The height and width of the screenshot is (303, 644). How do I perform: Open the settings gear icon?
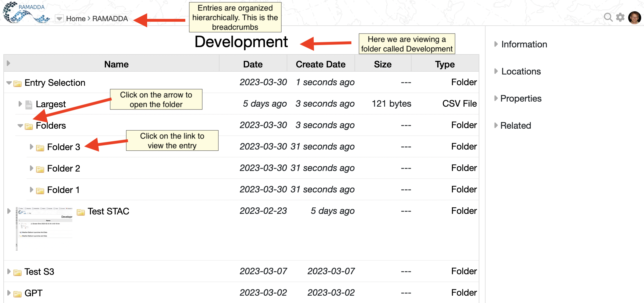tap(620, 17)
